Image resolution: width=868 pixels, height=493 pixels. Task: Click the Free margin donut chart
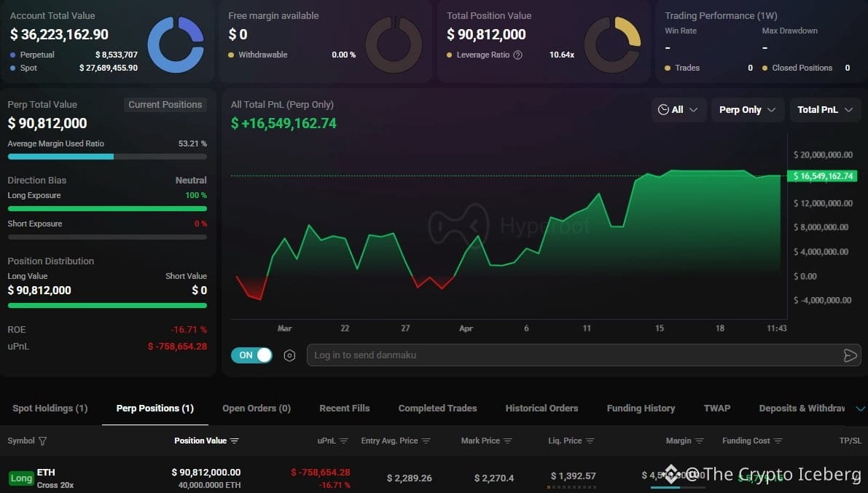point(394,45)
